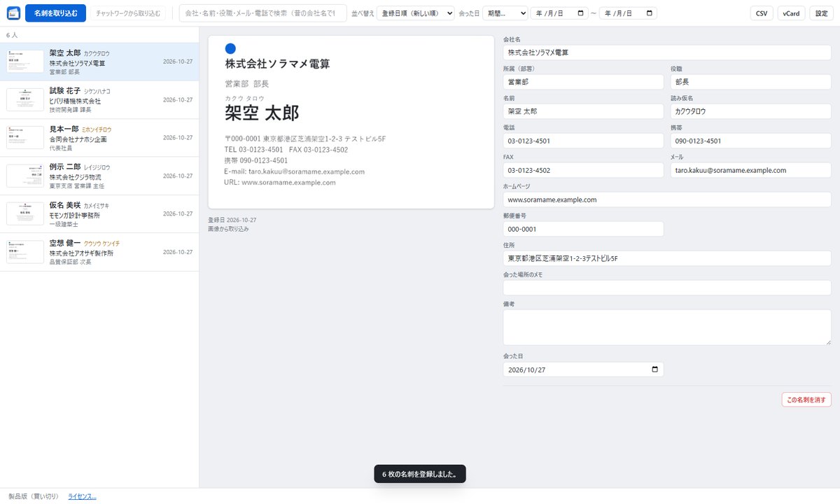This screenshot has width=840, height=504.
Task: Click the 株式会社ソラマメ電算 card preview image
Action: [351, 122]
